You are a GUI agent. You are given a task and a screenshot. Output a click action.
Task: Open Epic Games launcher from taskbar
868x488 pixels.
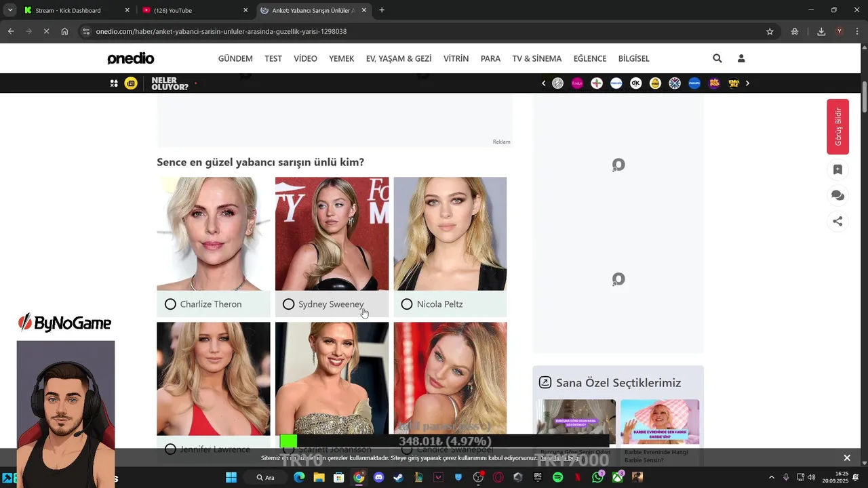click(x=538, y=477)
